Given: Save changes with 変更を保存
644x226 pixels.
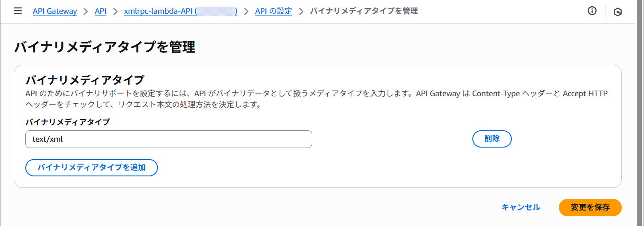Looking at the screenshot, I should click(x=590, y=207).
